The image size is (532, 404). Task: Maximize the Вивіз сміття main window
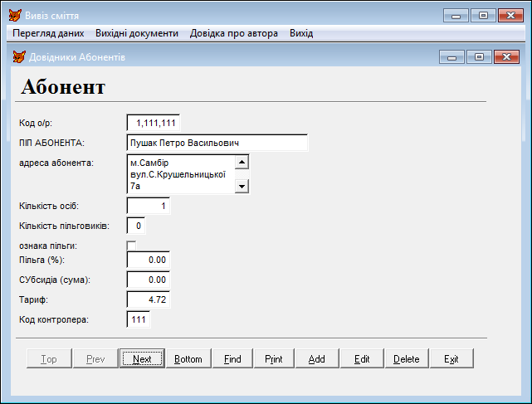point(483,16)
